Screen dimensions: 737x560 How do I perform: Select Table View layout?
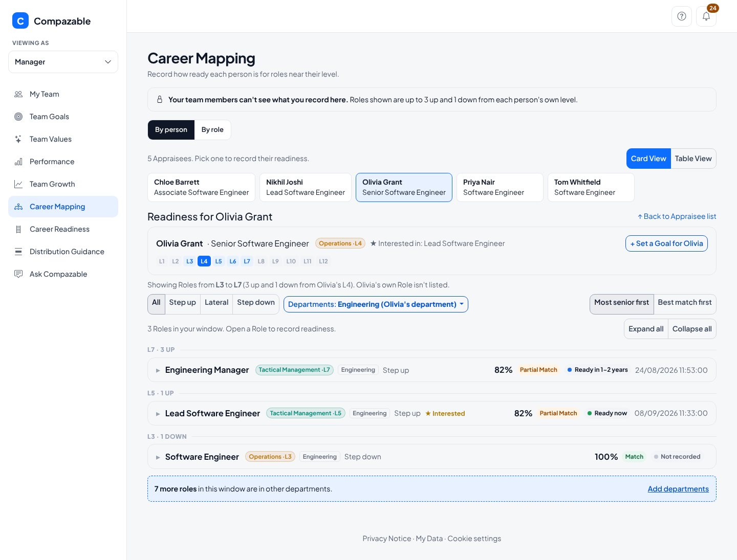[693, 159]
